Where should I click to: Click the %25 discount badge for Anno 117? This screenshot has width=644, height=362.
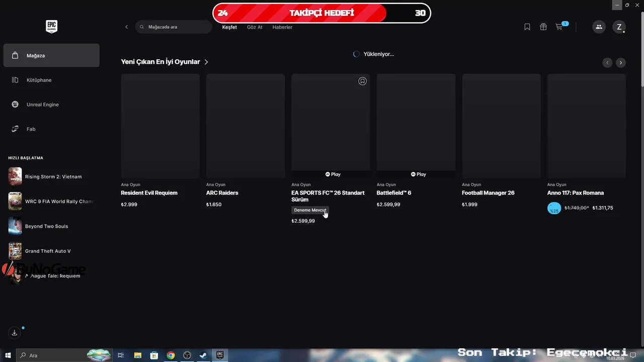pos(554,208)
